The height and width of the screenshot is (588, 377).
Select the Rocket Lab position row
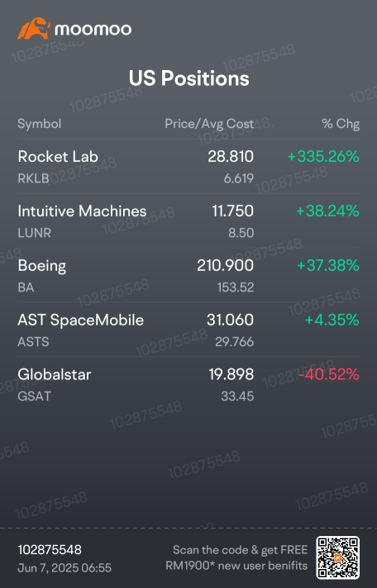tap(188, 167)
